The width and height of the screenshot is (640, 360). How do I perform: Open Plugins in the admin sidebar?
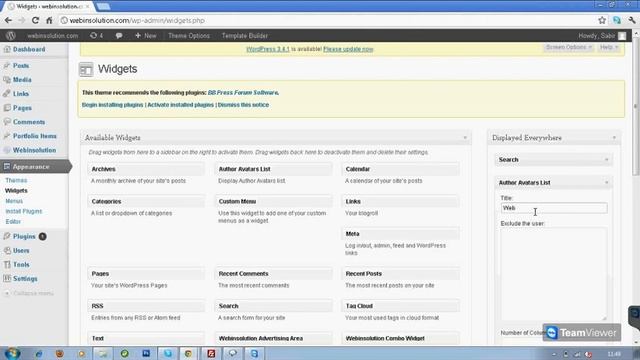(x=24, y=237)
